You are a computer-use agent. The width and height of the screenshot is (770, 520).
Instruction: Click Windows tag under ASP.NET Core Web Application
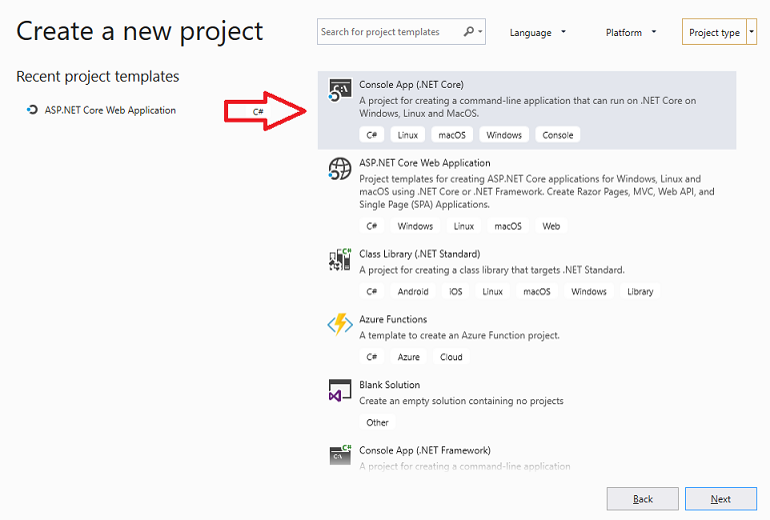415,226
